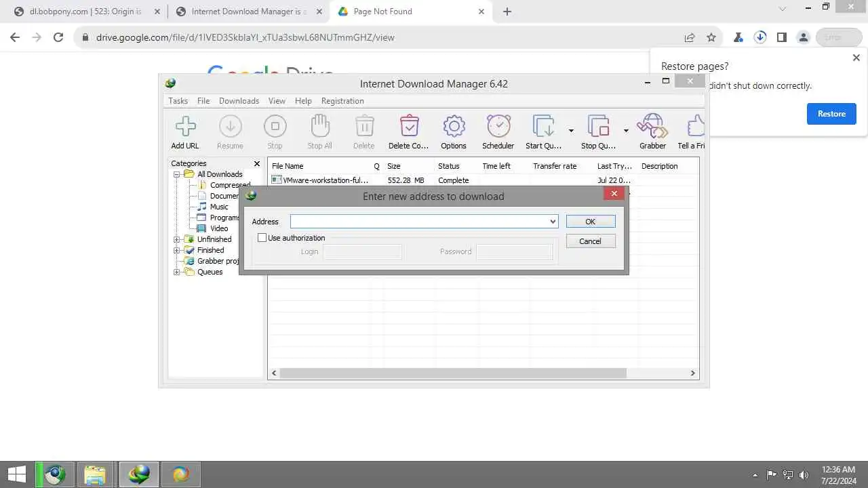868x488 pixels.
Task: Click the Resume toolbar icon
Action: [230, 126]
